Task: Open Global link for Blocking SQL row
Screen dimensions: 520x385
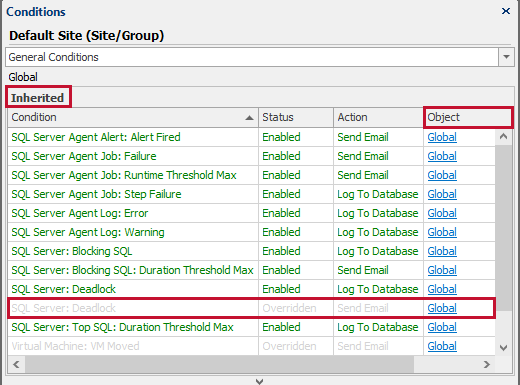Action: click(442, 251)
